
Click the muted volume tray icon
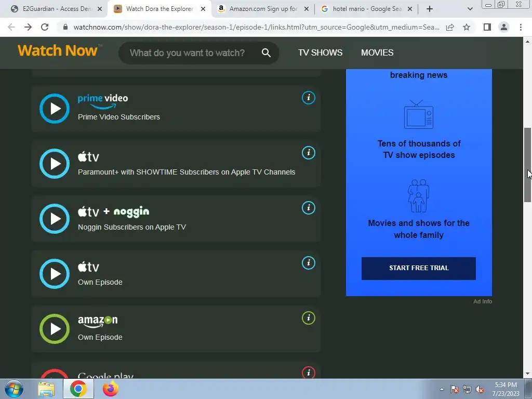[x=480, y=389]
